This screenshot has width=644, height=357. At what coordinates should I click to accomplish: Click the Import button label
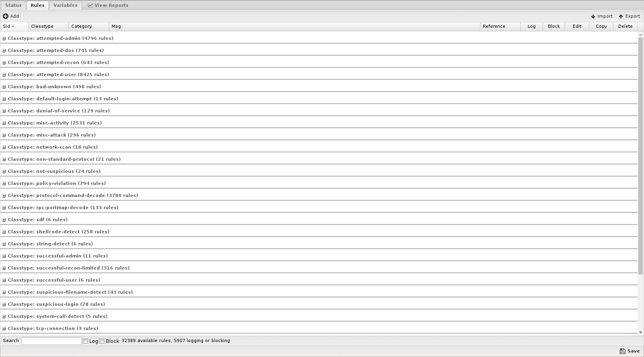tap(605, 17)
